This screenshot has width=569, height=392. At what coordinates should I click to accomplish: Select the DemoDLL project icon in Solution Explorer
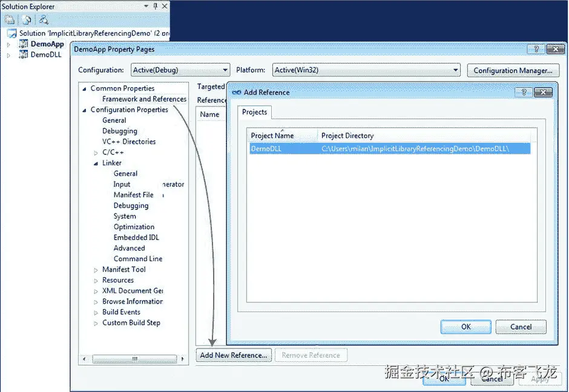pos(23,55)
